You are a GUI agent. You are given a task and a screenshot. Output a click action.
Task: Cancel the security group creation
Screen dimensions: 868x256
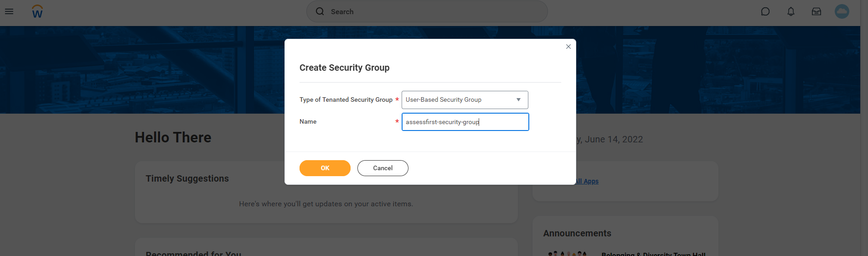382,168
